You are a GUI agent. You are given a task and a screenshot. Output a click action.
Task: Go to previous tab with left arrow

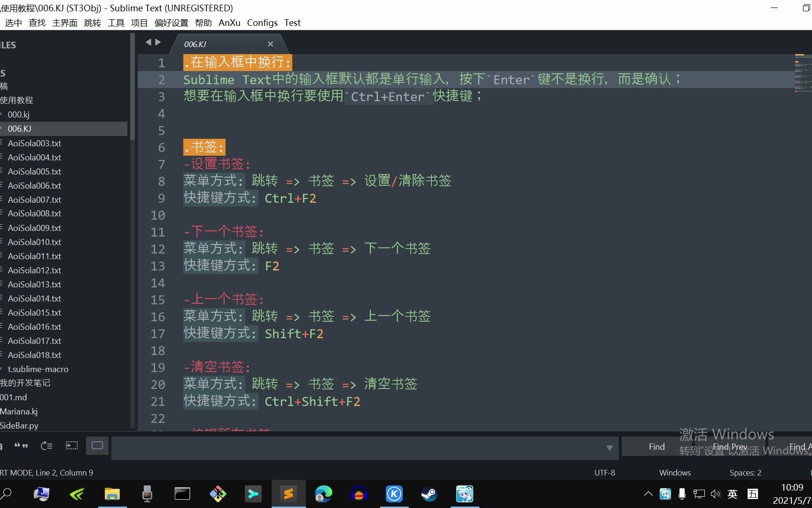(x=148, y=42)
